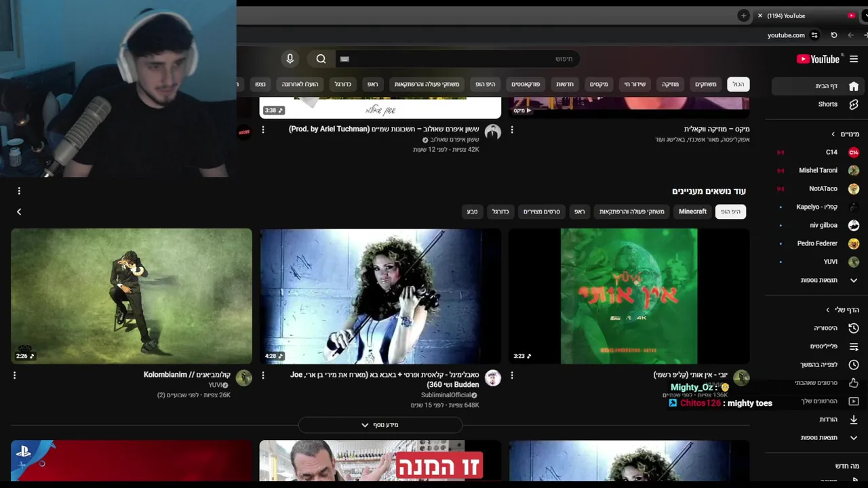Select the טבע topic chip
The width and height of the screenshot is (868, 488).
[472, 212]
